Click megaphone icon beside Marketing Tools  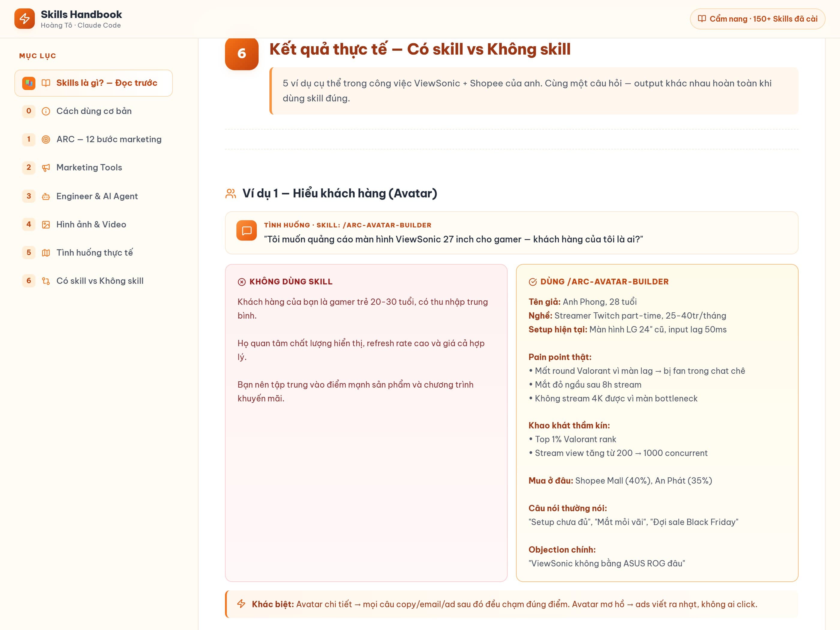[x=46, y=168]
